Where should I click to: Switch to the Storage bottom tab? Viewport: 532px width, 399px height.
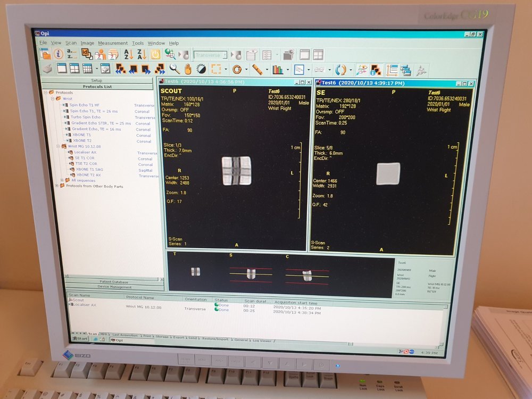(x=162, y=337)
